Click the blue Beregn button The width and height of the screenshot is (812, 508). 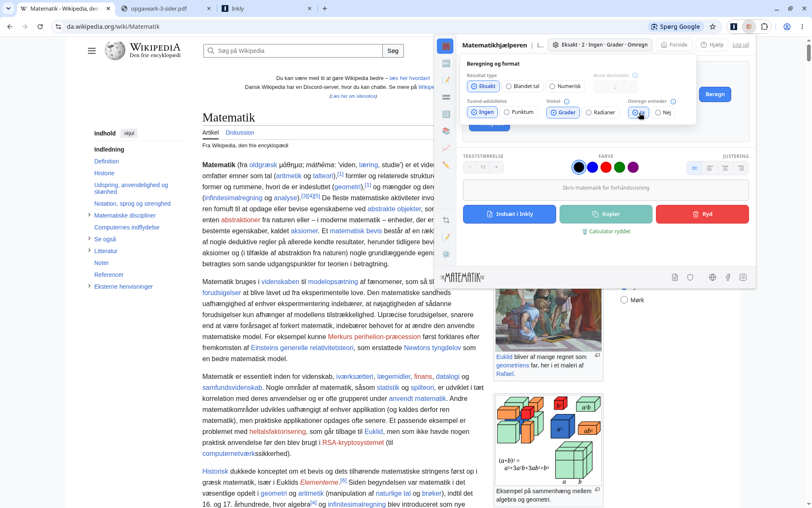715,94
